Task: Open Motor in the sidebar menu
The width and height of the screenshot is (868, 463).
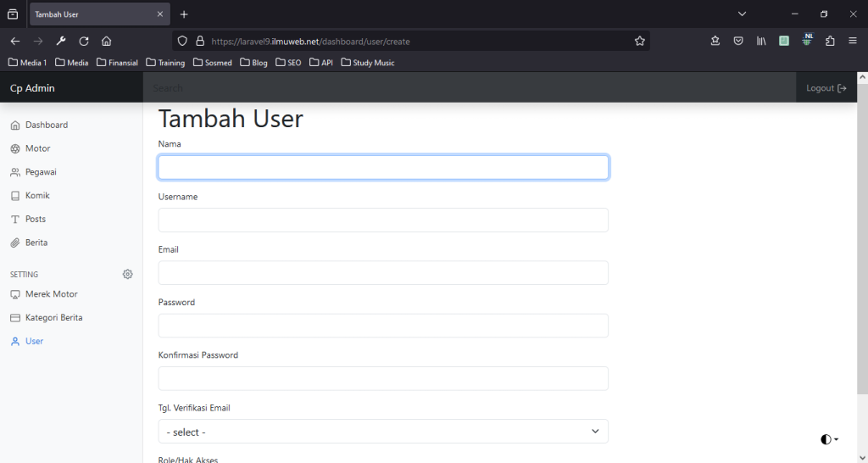Action: click(38, 148)
